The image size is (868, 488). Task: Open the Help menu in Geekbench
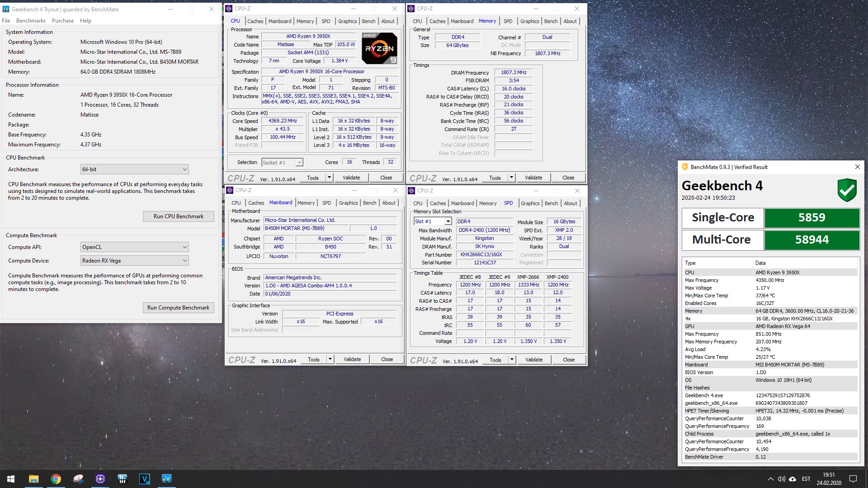pos(85,21)
